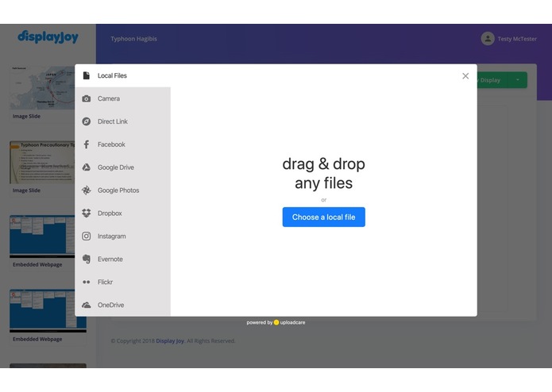Click the displayJoy logo
This screenshot has height=392, width=552.
(48, 37)
